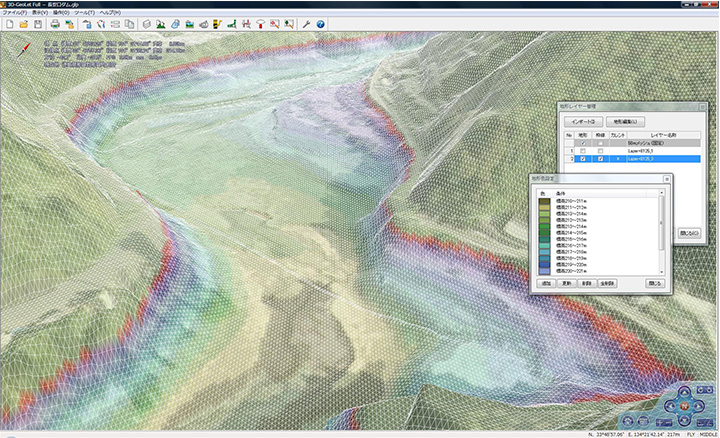This screenshot has width=720, height=438.
Task: Click the printer icon
Action: pos(55,23)
